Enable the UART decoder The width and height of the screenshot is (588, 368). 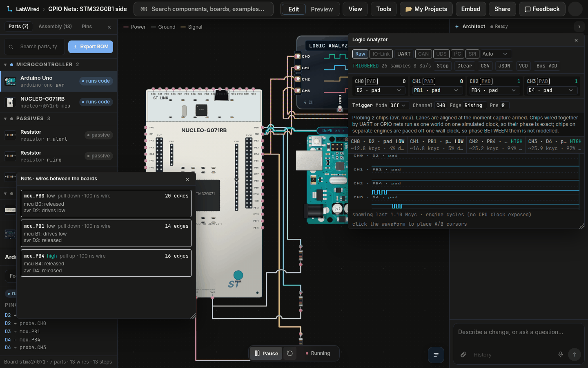(404, 54)
